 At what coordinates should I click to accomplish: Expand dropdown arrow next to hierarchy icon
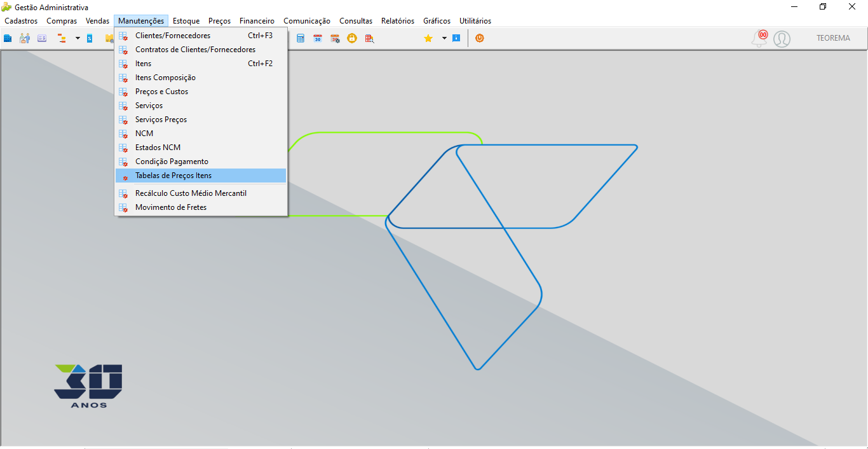pos(78,38)
